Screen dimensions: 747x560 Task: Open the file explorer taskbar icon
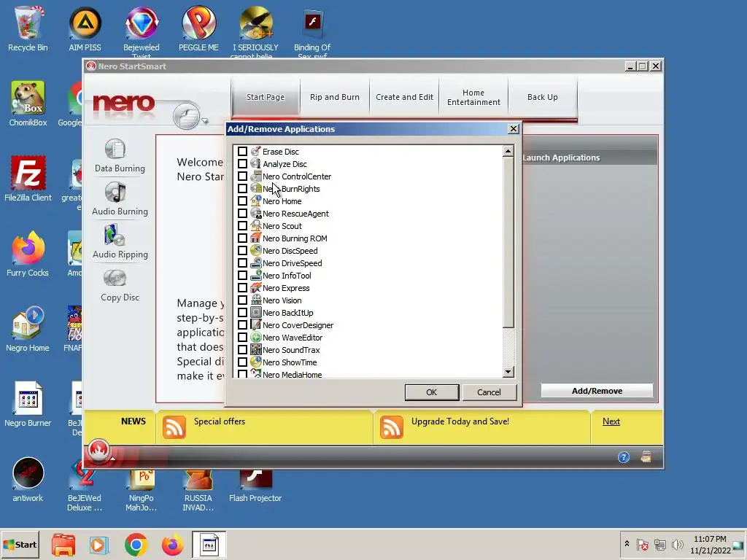63,544
